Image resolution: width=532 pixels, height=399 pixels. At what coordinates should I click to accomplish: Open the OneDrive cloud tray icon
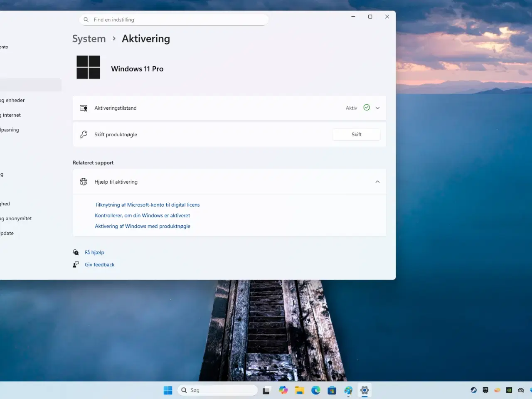[x=521, y=390]
